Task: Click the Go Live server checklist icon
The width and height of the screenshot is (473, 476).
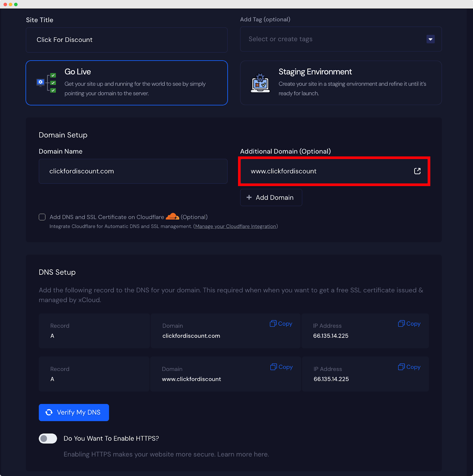Action: [x=46, y=83]
